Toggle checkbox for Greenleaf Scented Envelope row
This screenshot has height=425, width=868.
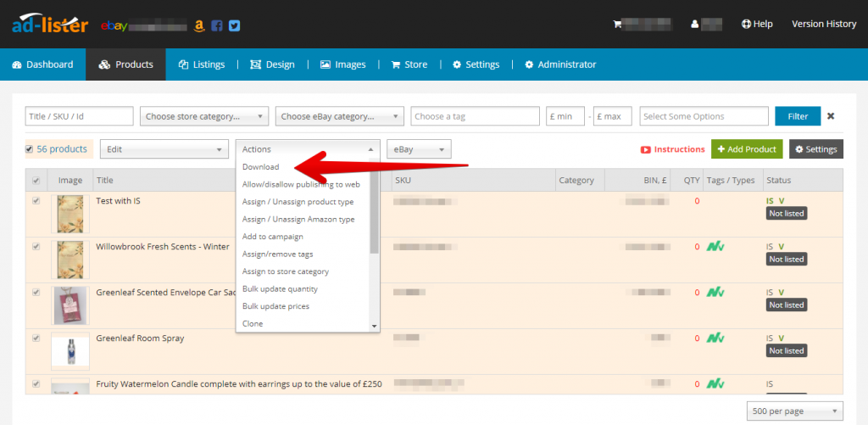(36, 293)
